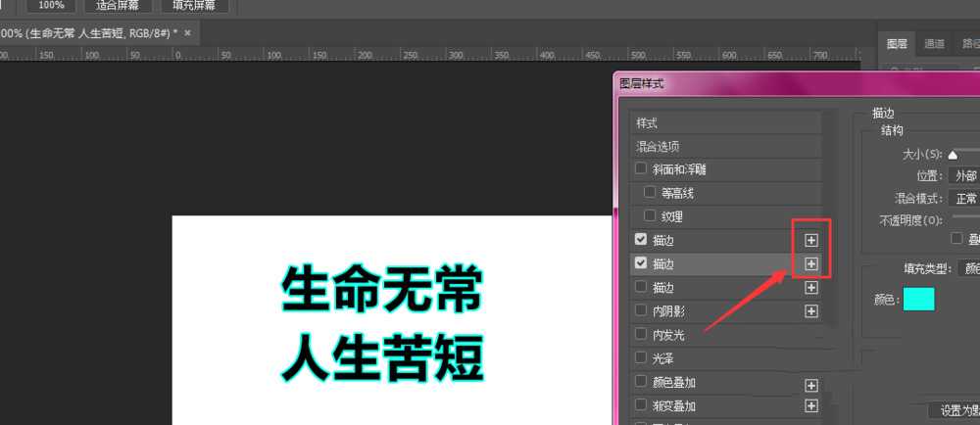The image size is (980, 425).
Task: Enable the 光泽 checkbox
Action: pos(641,358)
